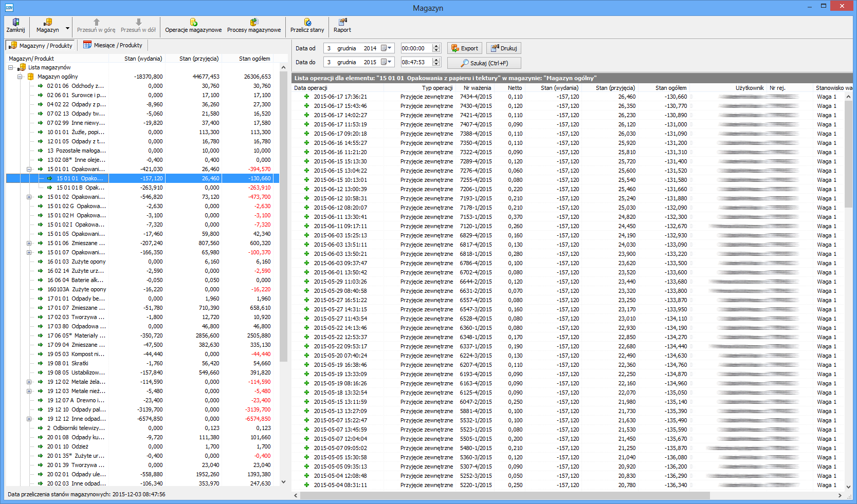This screenshot has height=504, width=857.
Task: Collapse the Lista magazynów tree node
Action: 11,67
